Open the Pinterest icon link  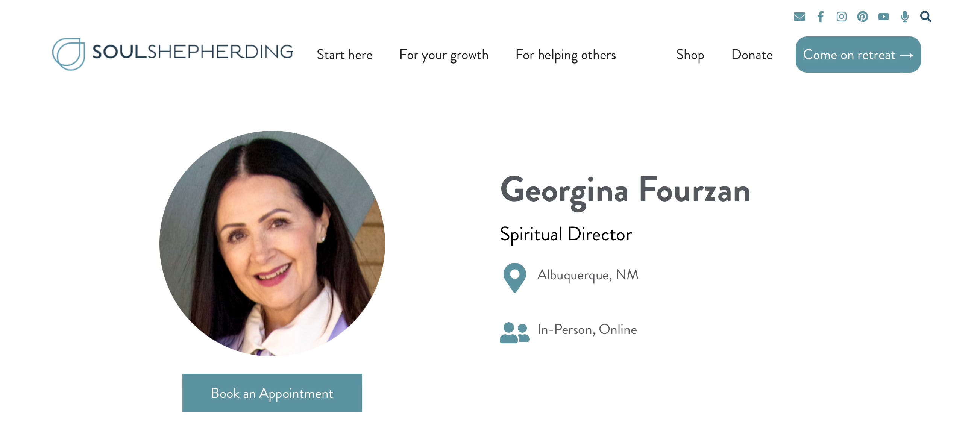[862, 17]
